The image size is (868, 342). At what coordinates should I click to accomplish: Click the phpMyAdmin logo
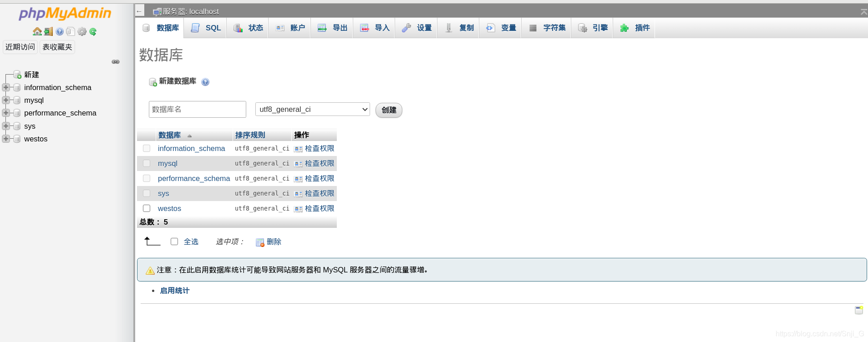click(x=65, y=13)
